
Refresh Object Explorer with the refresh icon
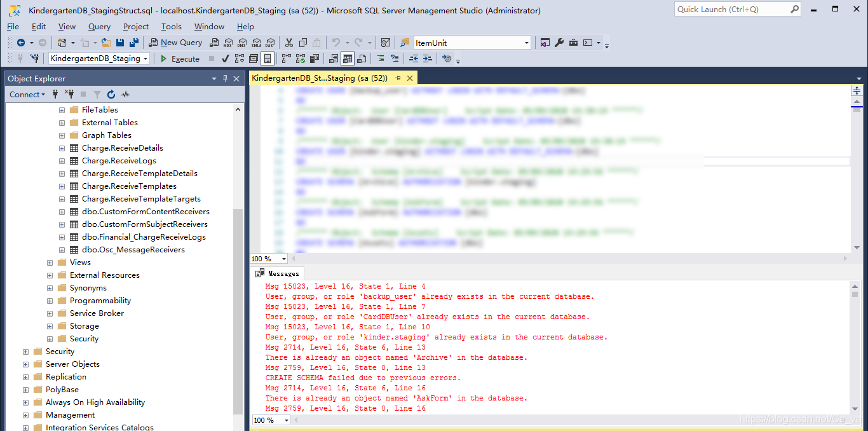[111, 94]
